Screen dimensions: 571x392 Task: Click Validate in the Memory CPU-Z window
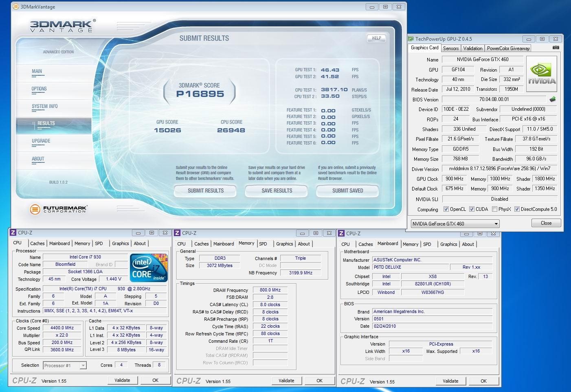[286, 381]
